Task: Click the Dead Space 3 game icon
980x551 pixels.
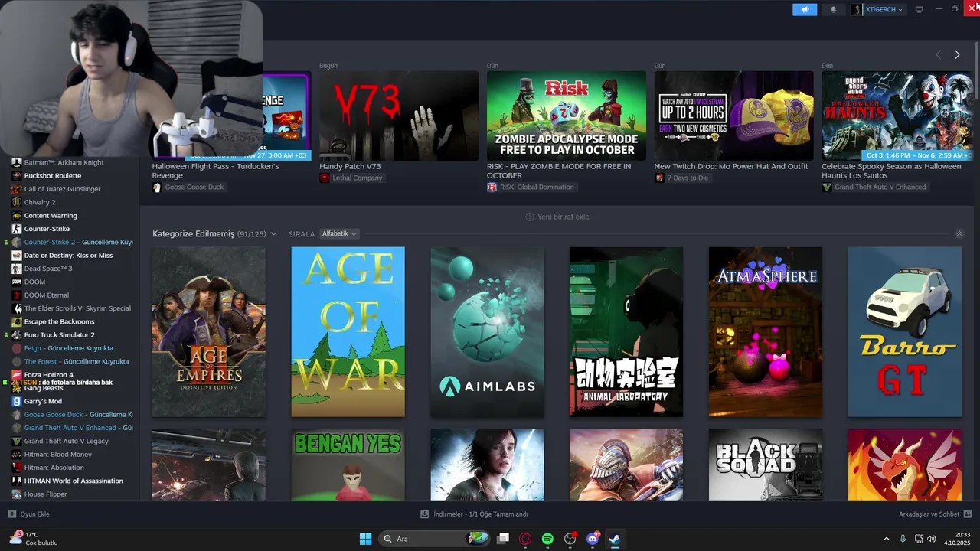Action: pos(17,269)
